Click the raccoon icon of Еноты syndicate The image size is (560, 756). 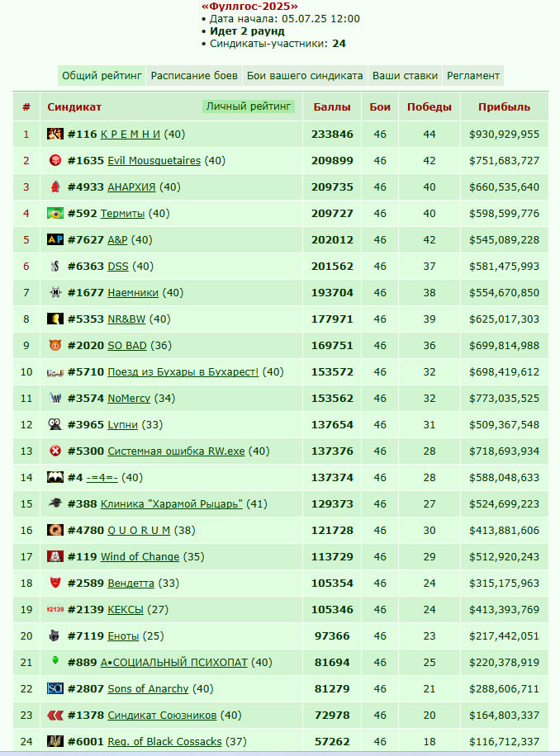pyautogui.click(x=55, y=636)
